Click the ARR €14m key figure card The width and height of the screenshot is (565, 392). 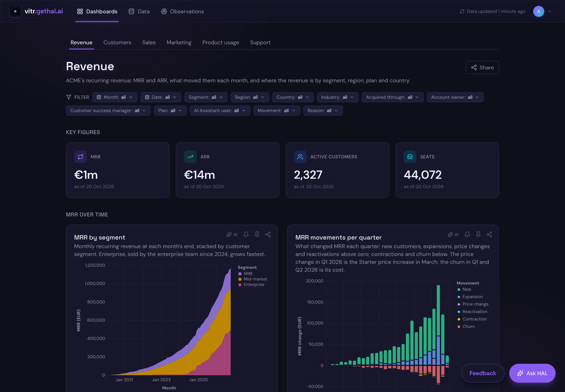tap(227, 170)
